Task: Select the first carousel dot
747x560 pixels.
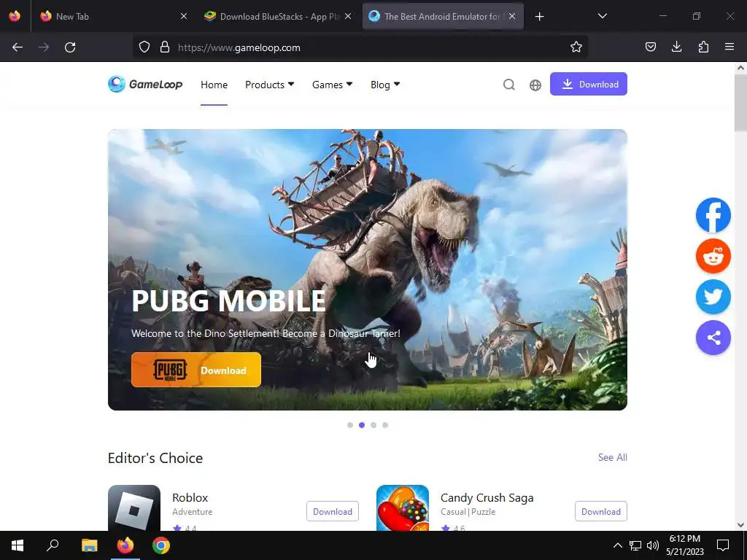Action: (x=350, y=425)
